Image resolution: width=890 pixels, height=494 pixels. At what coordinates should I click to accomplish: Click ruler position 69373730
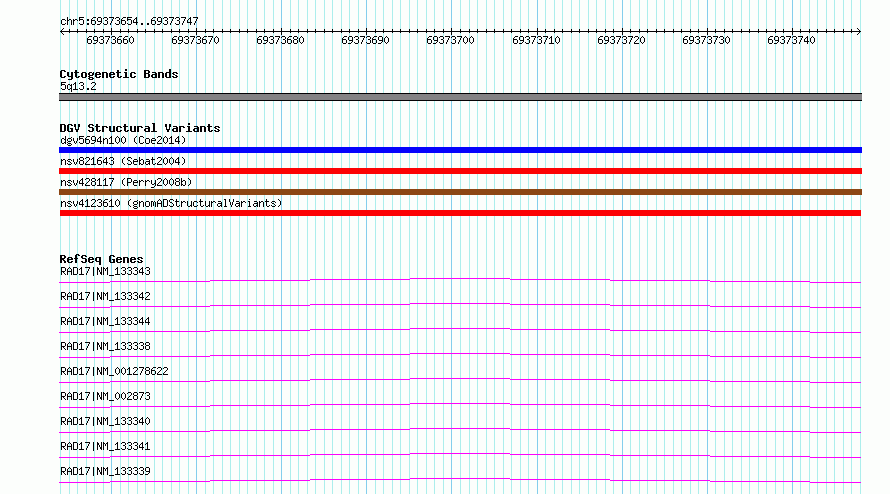(x=707, y=40)
